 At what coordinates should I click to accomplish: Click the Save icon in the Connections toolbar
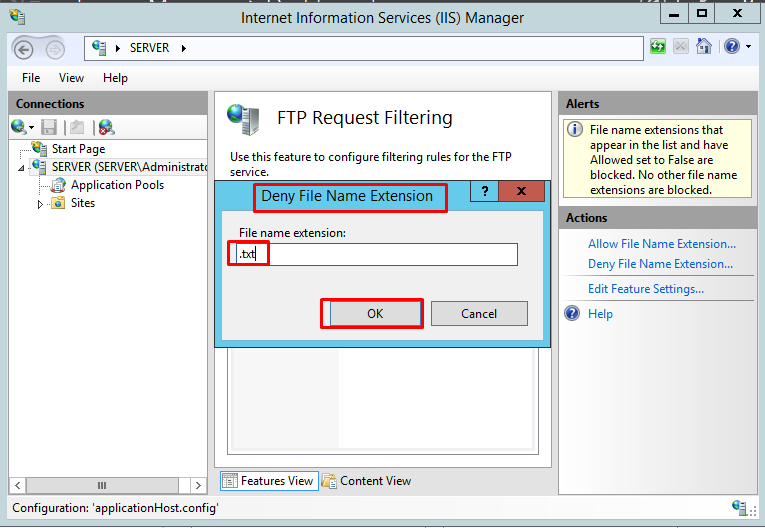click(49, 127)
